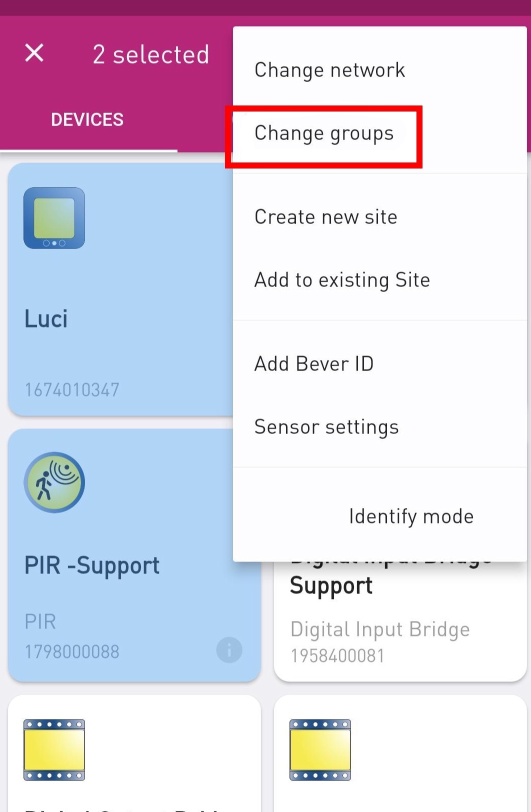Image resolution: width=531 pixels, height=812 pixels.
Task: Tap serial number 1958400081
Action: [x=337, y=655]
